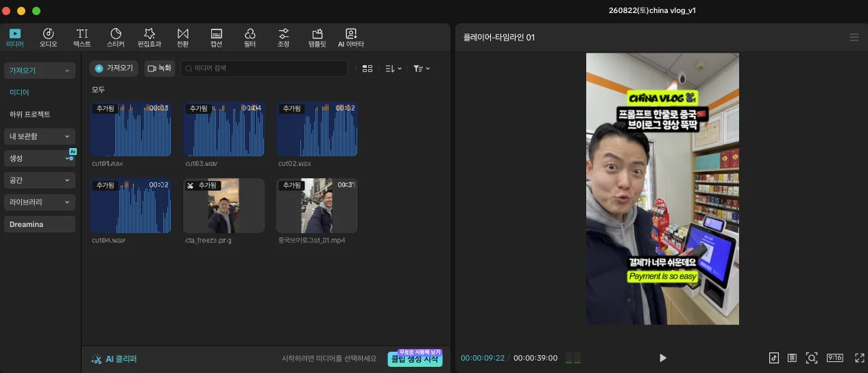The image size is (868, 373).
Task: Click the caption preview icon in player
Action: tap(792, 358)
